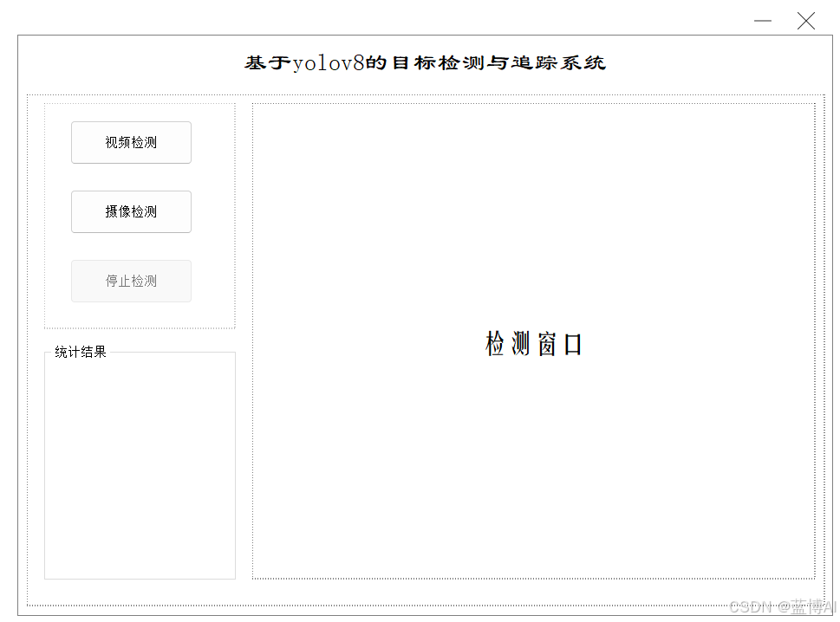Image resolution: width=840 pixels, height=622 pixels.
Task: Close the yolov8 detection window
Action: pyautogui.click(x=805, y=21)
